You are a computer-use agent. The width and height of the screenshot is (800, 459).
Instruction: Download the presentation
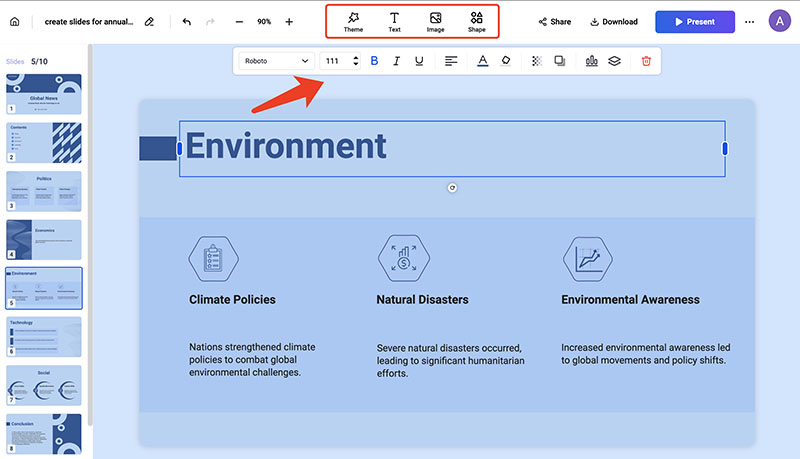(614, 21)
